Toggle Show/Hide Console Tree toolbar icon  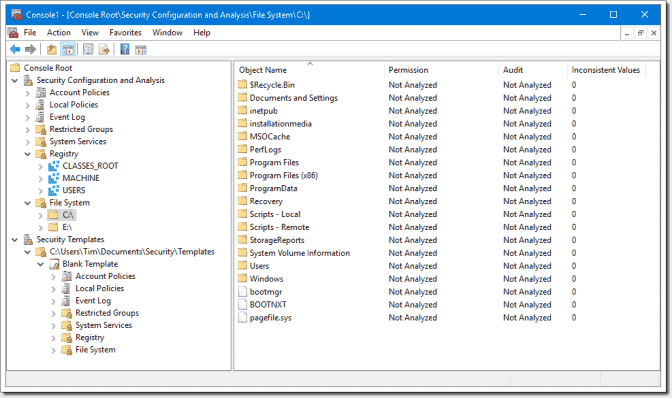pyautogui.click(x=68, y=50)
